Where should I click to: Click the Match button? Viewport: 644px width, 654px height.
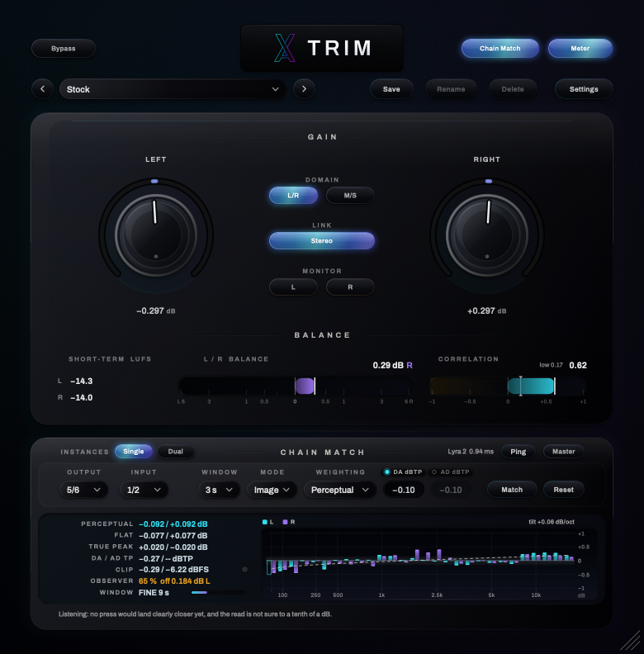[x=512, y=490]
